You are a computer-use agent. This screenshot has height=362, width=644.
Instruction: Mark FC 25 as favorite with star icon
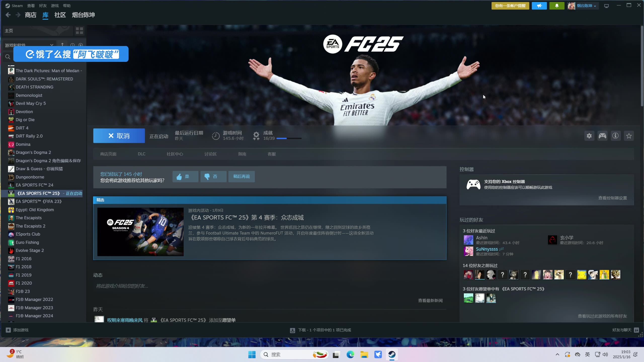pyautogui.click(x=629, y=135)
